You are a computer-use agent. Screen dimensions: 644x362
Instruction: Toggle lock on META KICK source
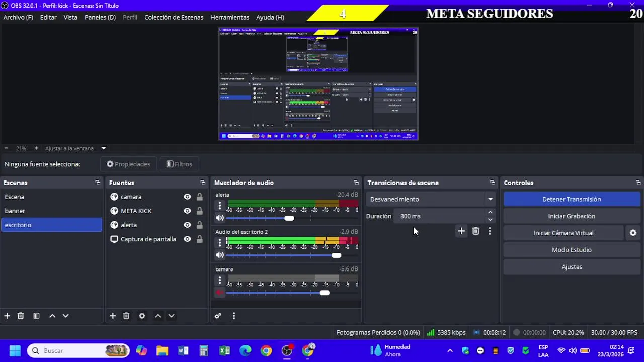(200, 211)
